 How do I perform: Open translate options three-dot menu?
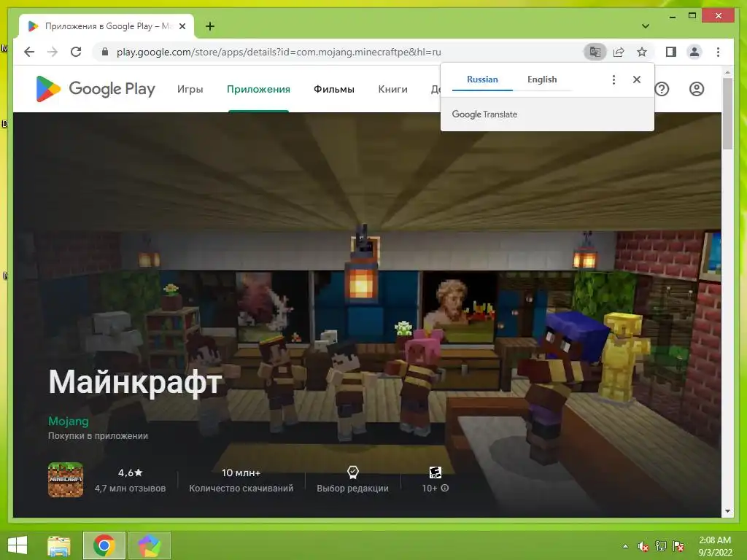coord(614,79)
